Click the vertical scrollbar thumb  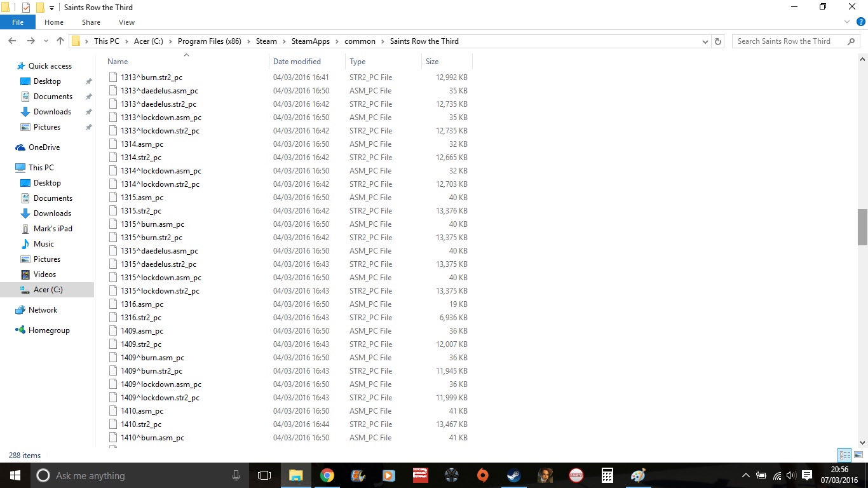point(862,227)
